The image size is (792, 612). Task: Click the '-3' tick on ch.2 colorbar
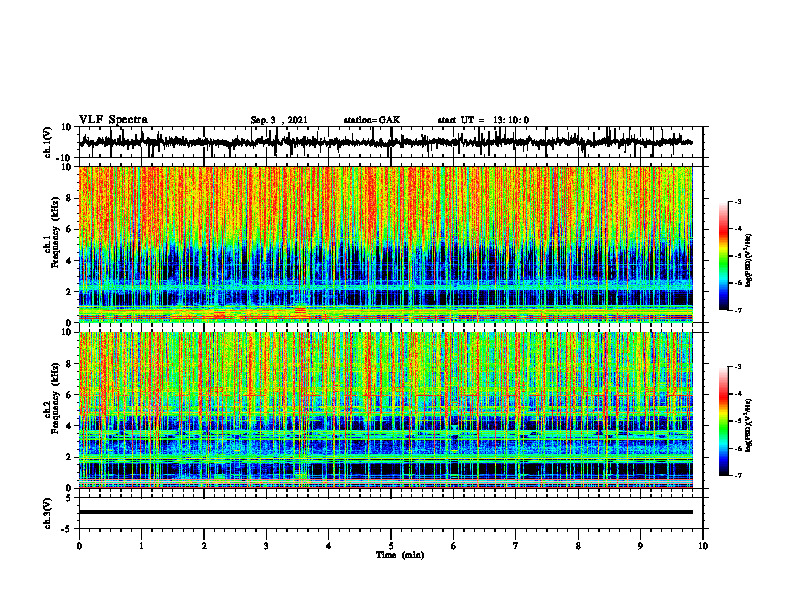point(738,367)
